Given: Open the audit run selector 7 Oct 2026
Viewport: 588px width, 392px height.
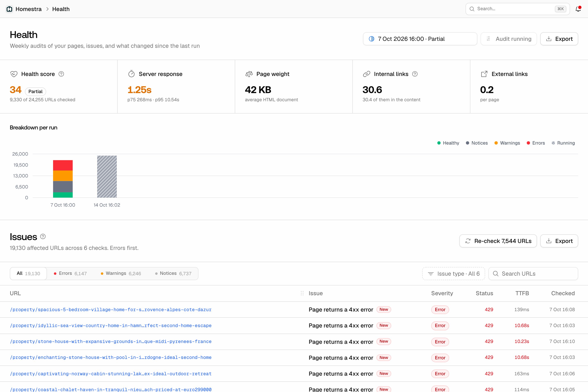Looking at the screenshot, I should click(420, 39).
